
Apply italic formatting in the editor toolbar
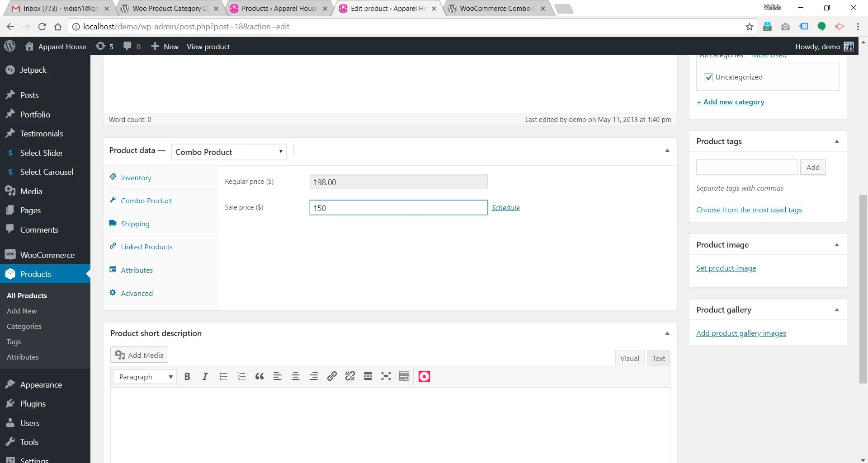tap(205, 377)
